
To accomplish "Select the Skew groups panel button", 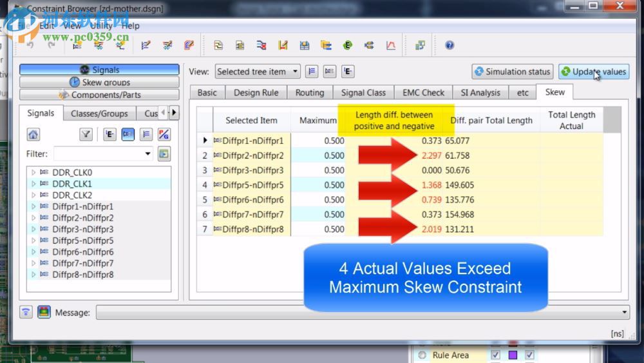I will 99,83.
